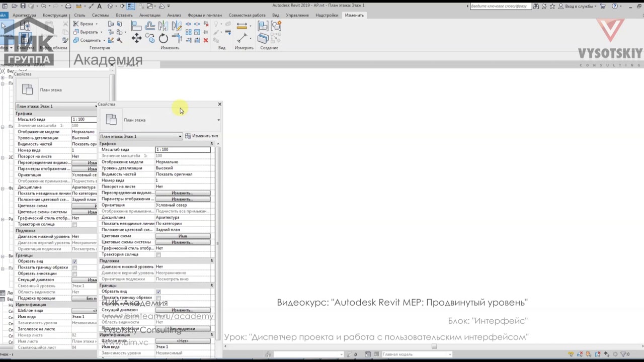This screenshot has width=644, height=362.
Task: Click 'Условный север' Ориентация value in floating palette
Action: click(x=171, y=205)
